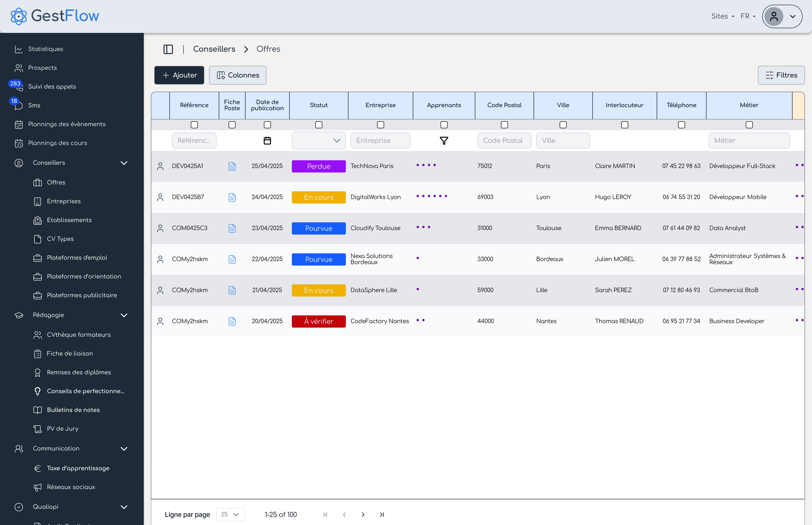Click the Ajouter button
812x525 pixels.
point(179,75)
